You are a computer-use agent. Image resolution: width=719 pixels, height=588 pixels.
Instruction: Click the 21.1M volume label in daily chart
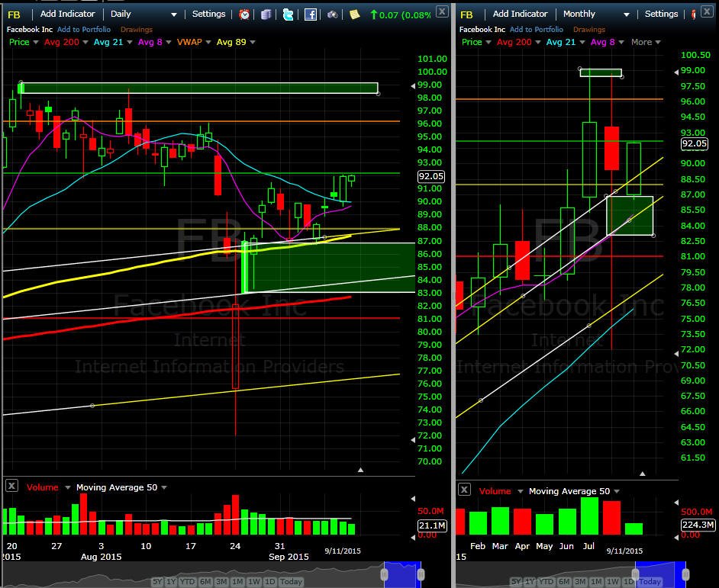tap(432, 525)
